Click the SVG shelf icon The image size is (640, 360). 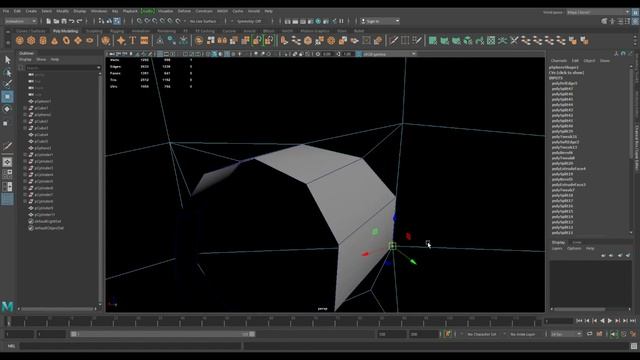pos(144,40)
